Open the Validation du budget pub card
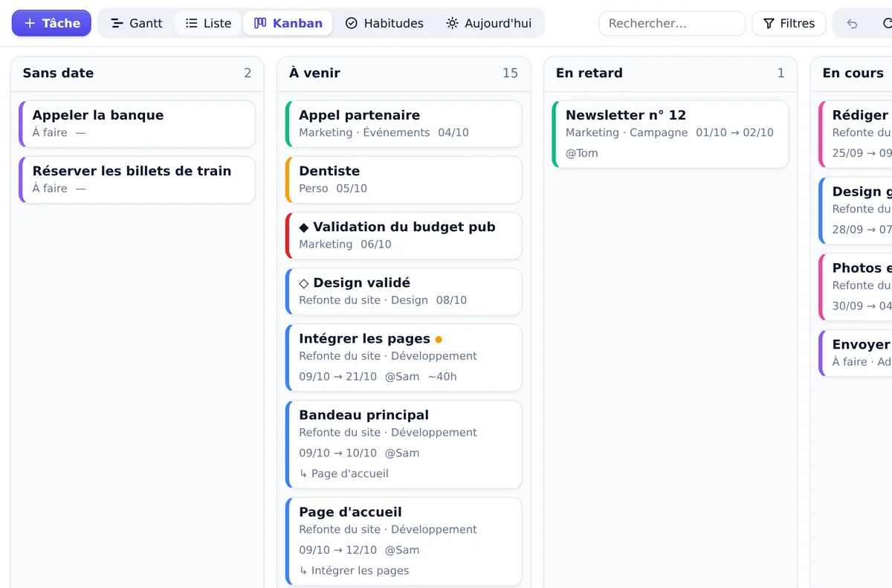The image size is (892, 588). tap(404, 236)
